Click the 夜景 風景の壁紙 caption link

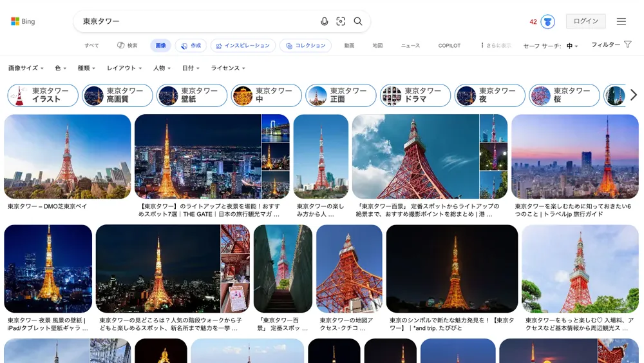click(48, 324)
